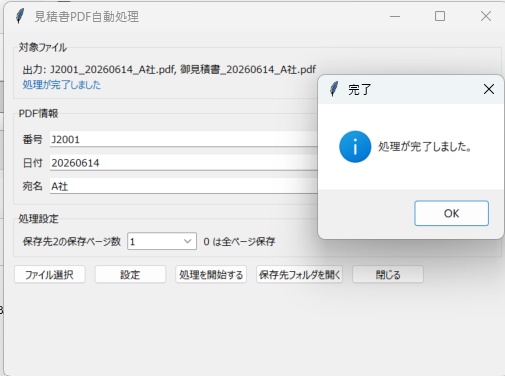The image size is (505, 376).
Task: Maximize the 見積書PDF自動処理 window
Action: [440, 16]
